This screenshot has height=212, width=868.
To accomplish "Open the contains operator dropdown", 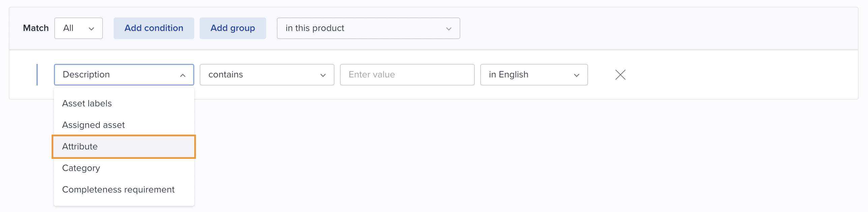I will [x=267, y=75].
